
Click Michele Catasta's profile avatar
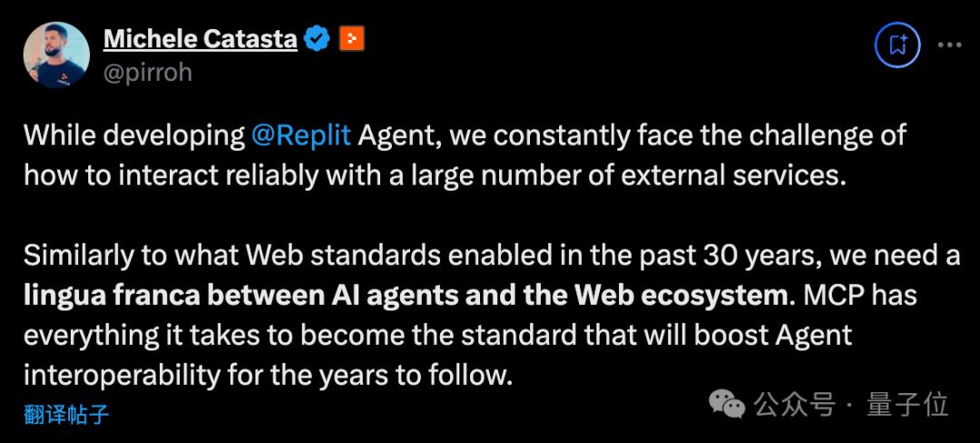pyautogui.click(x=56, y=54)
